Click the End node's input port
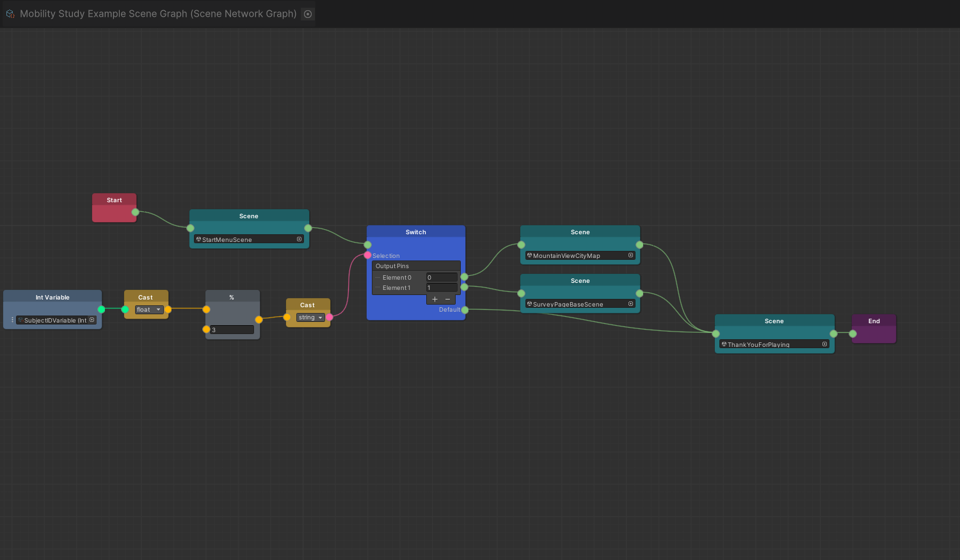This screenshot has height=560, width=960. pos(852,333)
